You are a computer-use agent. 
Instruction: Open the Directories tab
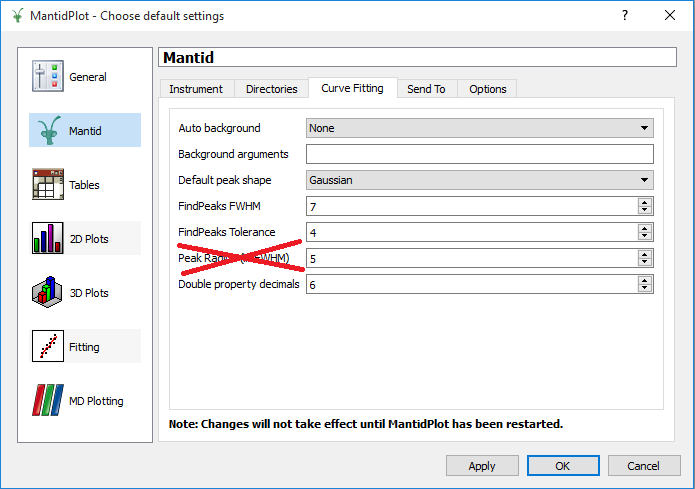coord(272,89)
